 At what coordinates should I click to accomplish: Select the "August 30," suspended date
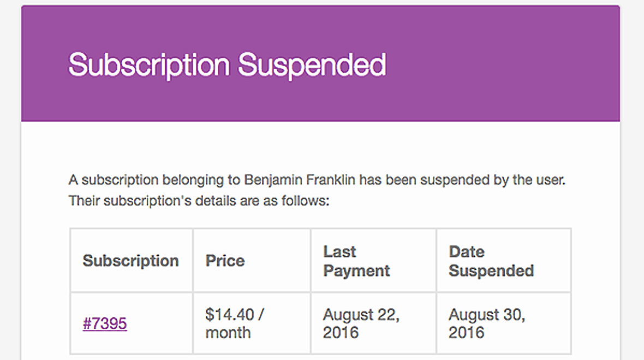coord(487,314)
